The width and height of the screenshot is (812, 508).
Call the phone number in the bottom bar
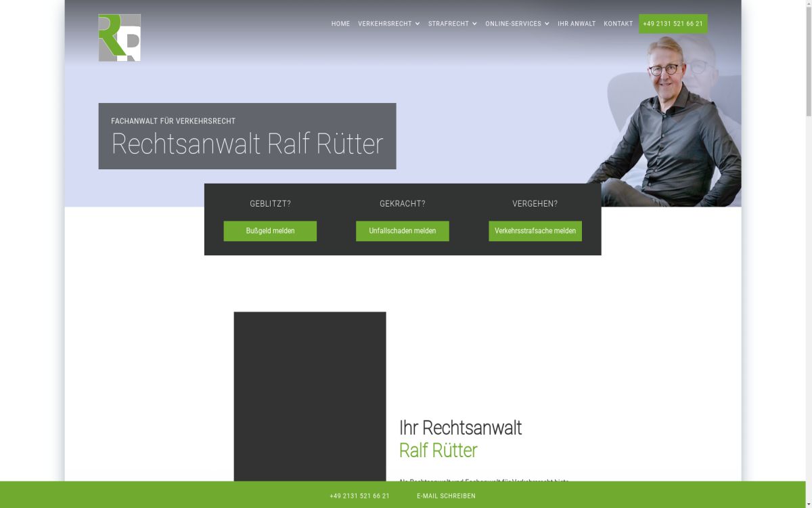click(359, 496)
